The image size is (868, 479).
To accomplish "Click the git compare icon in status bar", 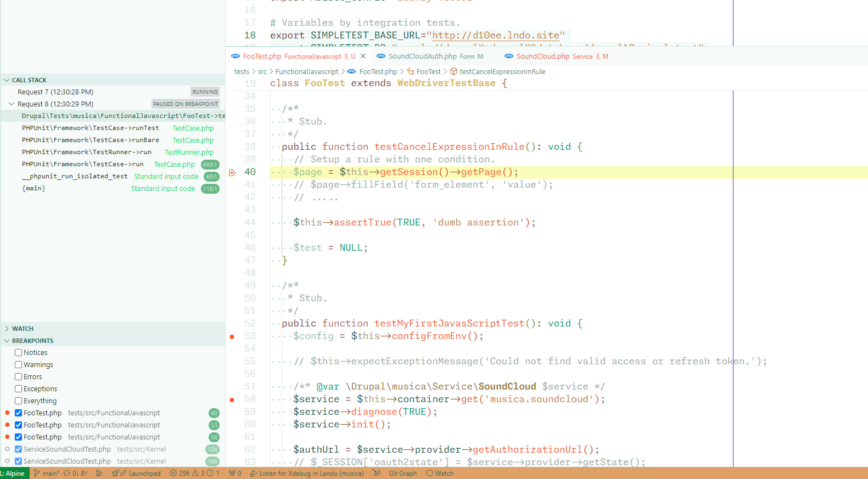I will pyautogui.click(x=99, y=474).
